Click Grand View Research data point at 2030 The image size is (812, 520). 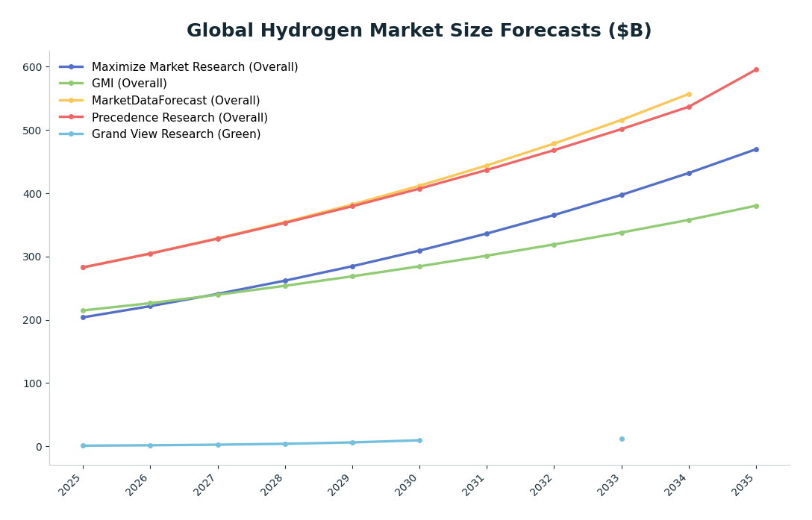pyautogui.click(x=419, y=440)
